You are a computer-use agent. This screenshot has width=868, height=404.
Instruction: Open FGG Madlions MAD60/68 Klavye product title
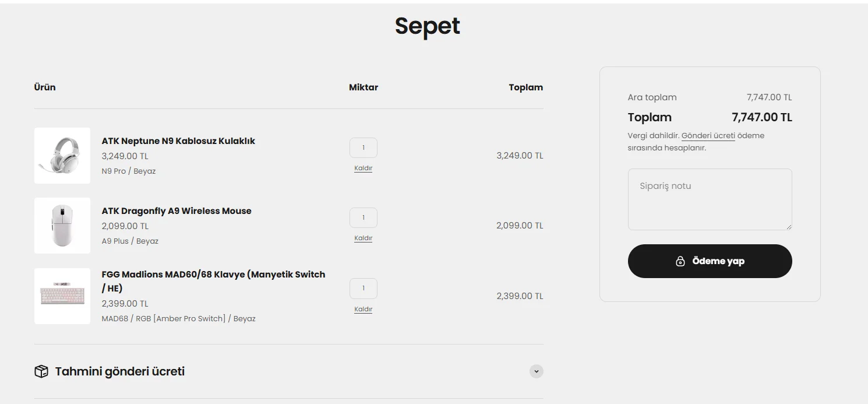click(x=214, y=281)
